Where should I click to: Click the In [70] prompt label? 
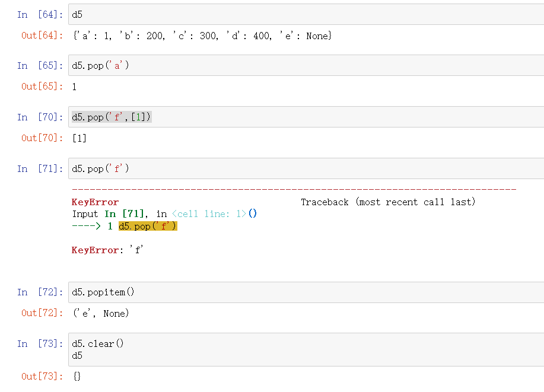[40, 117]
